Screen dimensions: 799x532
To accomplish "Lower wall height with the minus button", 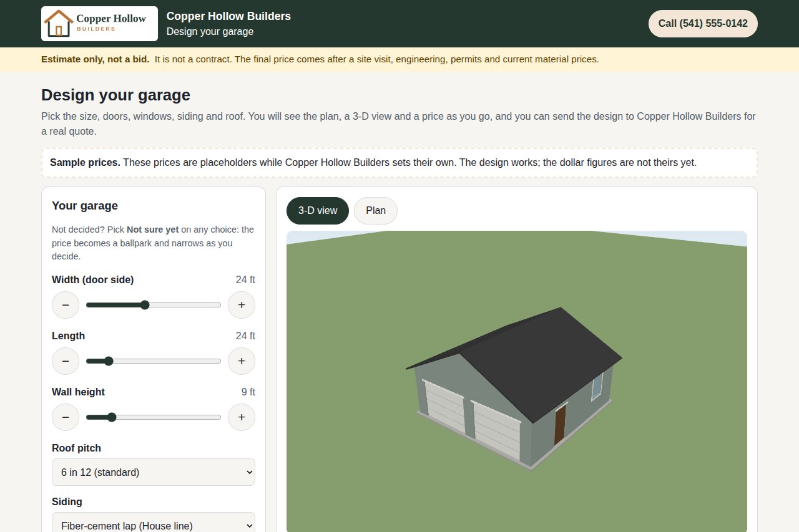I will (x=66, y=417).
